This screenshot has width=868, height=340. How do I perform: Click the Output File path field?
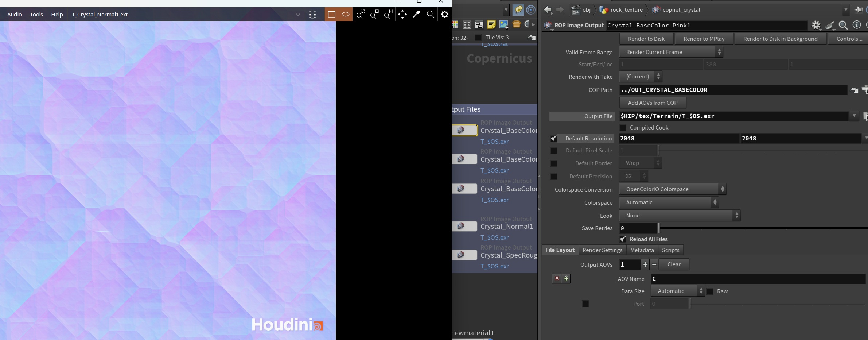(733, 116)
